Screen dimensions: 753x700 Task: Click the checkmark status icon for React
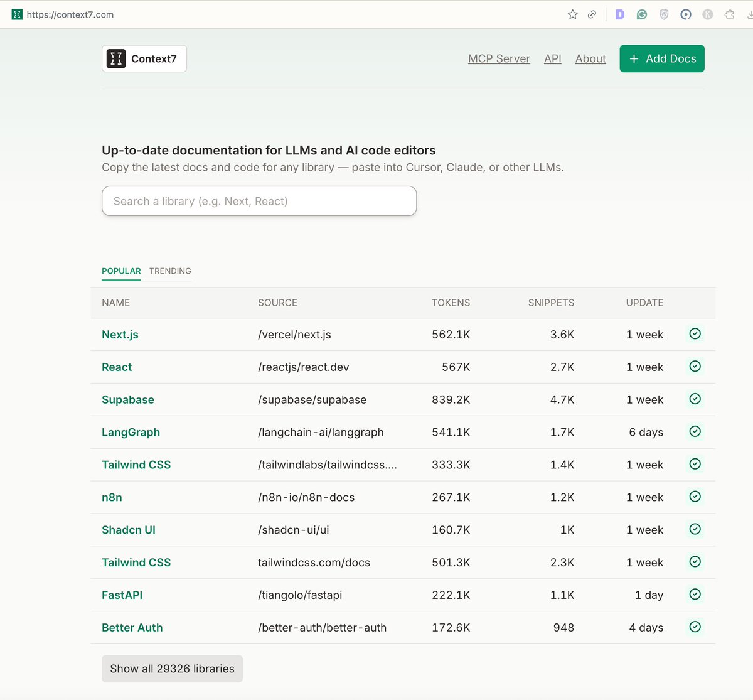click(x=695, y=366)
